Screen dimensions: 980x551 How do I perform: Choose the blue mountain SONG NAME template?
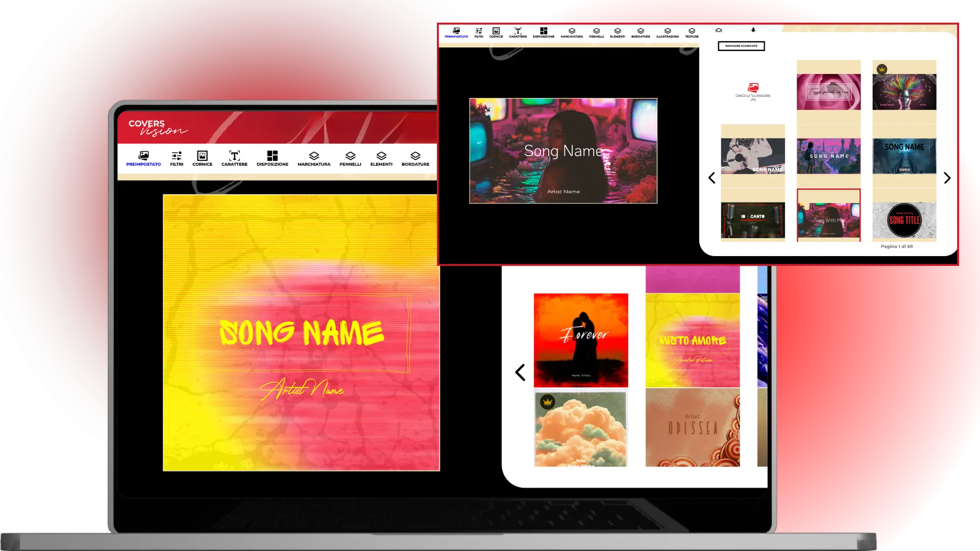tap(904, 156)
